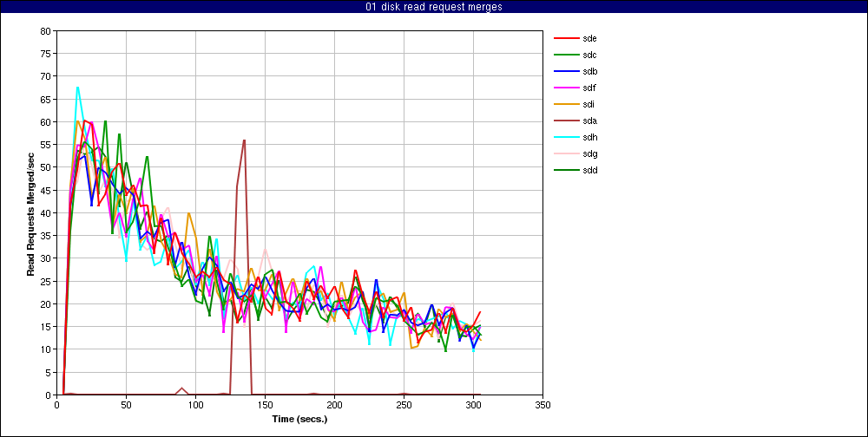The width and height of the screenshot is (868, 437).
Task: Click the blue line swatch beside sdb
Action: [565, 71]
